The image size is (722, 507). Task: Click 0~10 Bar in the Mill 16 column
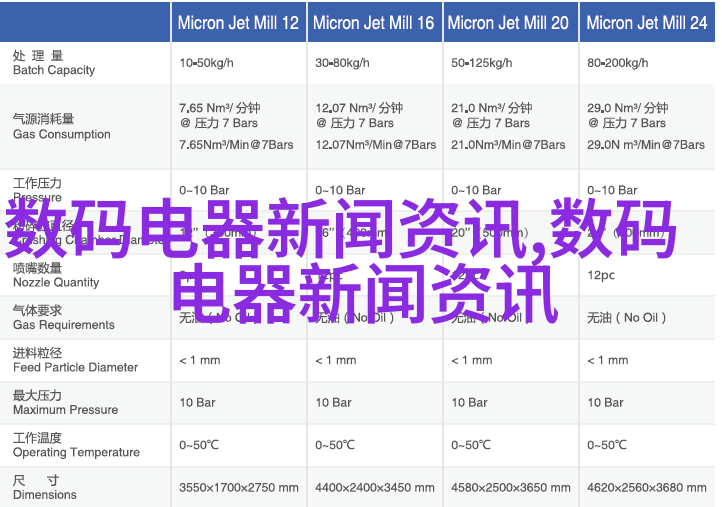tap(340, 190)
